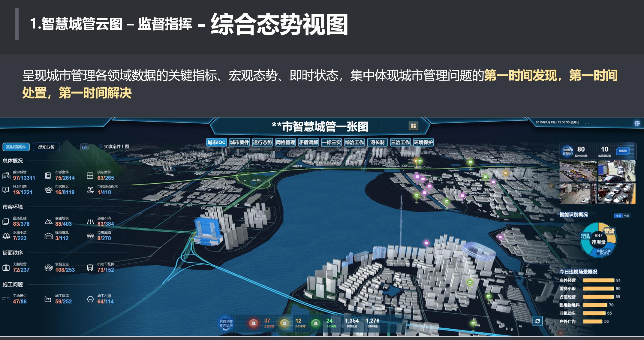Switch intelligent recognition filter to 全部
This screenshot has height=340, width=644.
coord(627,216)
